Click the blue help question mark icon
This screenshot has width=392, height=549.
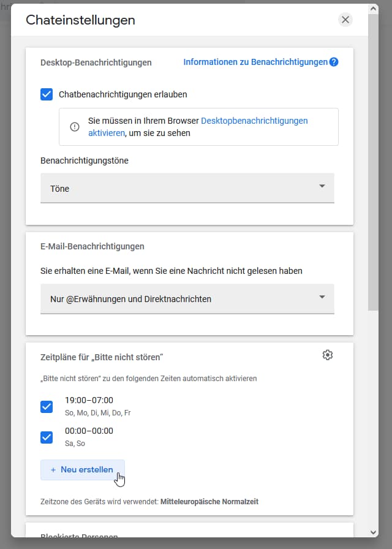pyautogui.click(x=334, y=62)
